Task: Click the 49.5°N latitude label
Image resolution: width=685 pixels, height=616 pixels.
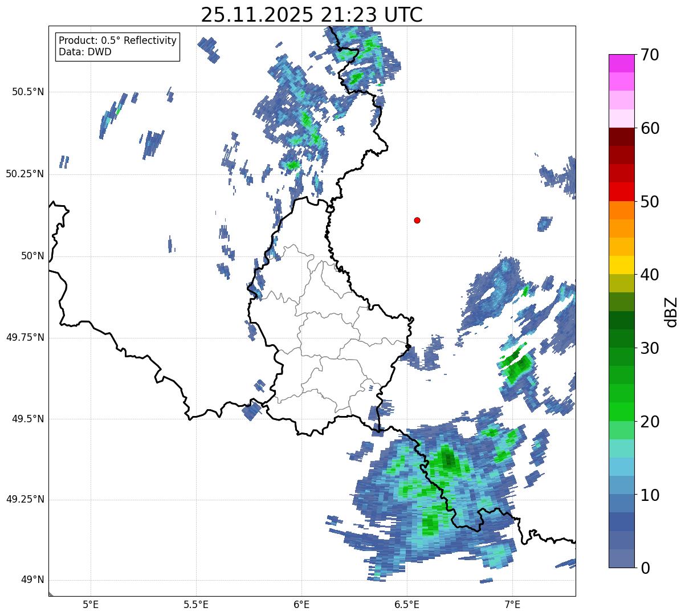Action: pyautogui.click(x=28, y=419)
